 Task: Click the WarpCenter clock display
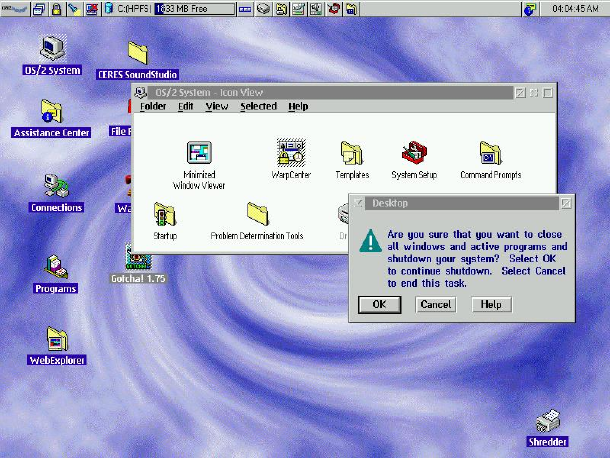pyautogui.click(x=575, y=9)
